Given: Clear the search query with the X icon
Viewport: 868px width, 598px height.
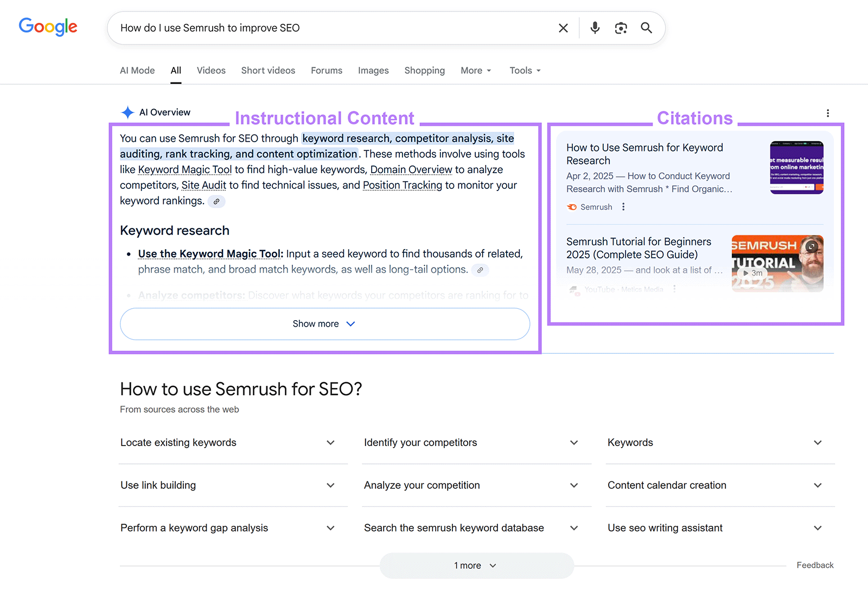Looking at the screenshot, I should (563, 28).
